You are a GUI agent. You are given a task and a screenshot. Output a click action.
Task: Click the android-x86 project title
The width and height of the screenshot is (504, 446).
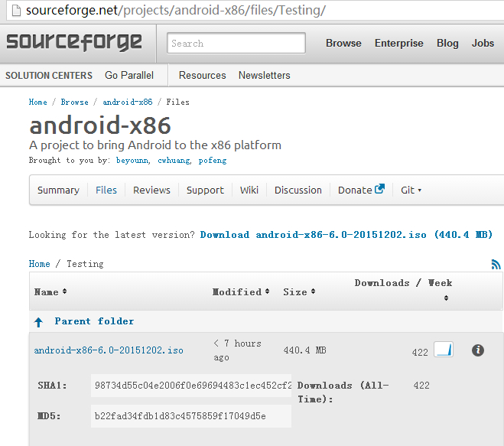coord(100,125)
